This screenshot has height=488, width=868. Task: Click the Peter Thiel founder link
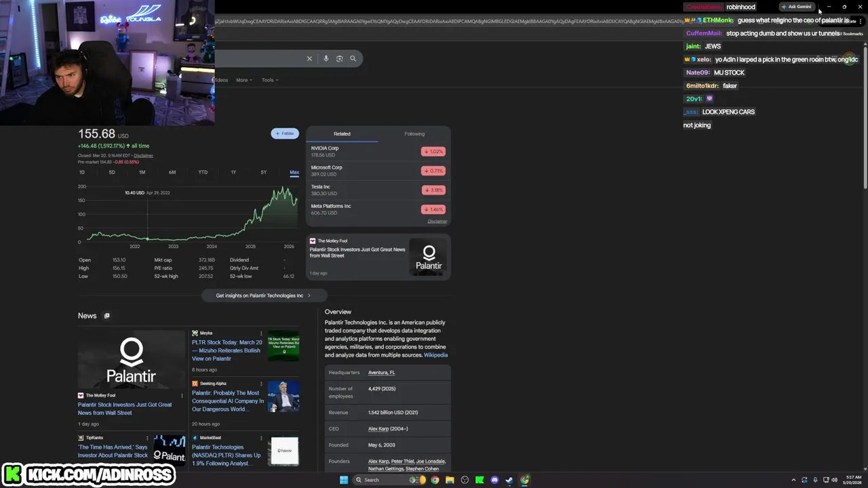[x=403, y=462]
